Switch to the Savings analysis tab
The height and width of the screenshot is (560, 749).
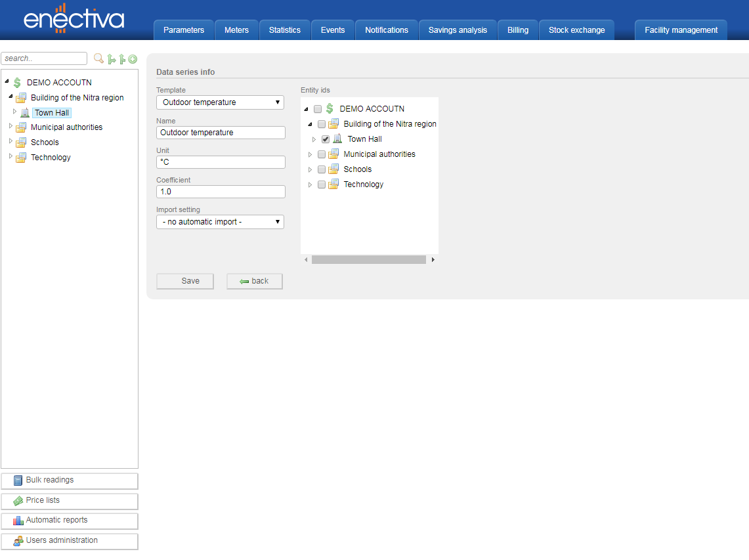click(458, 30)
